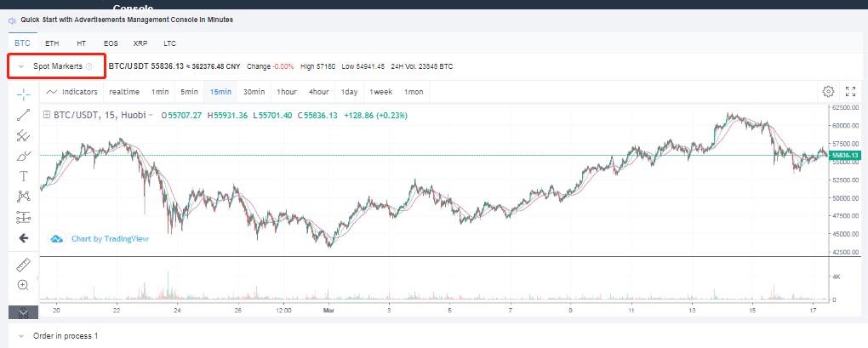
Task: Click the Change -0.00% value
Action: tap(270, 66)
